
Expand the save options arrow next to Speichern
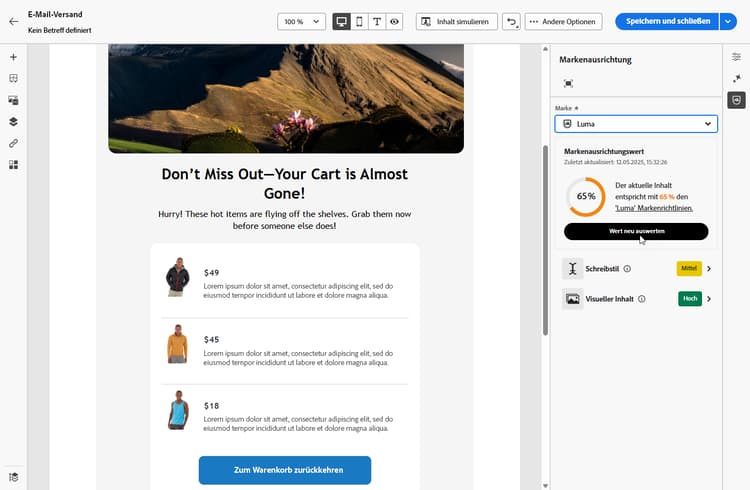(x=728, y=21)
